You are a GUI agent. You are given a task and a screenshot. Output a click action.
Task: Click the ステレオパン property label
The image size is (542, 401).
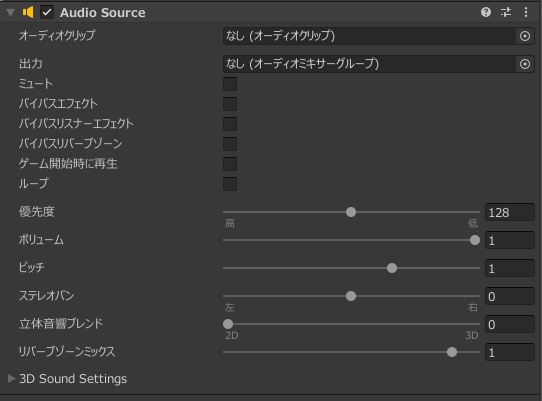coord(47,296)
